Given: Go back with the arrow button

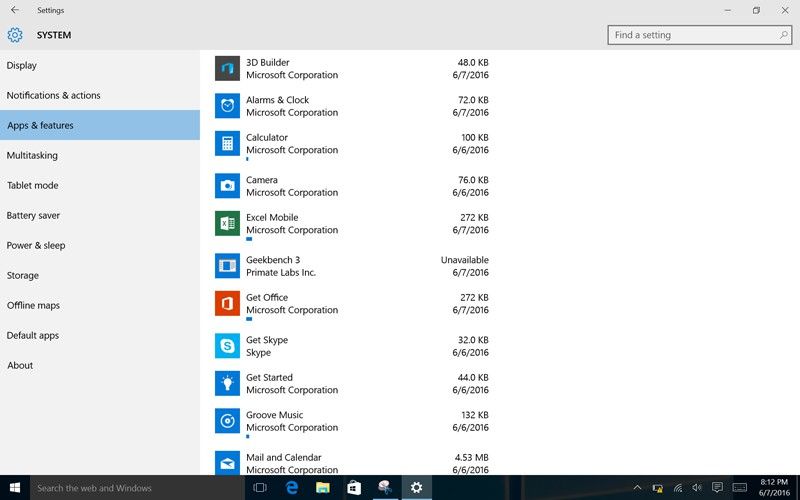Looking at the screenshot, I should tap(15, 10).
